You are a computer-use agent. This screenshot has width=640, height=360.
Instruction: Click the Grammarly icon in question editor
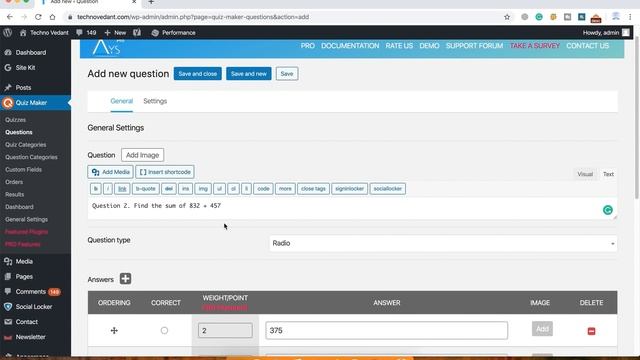pos(607,210)
